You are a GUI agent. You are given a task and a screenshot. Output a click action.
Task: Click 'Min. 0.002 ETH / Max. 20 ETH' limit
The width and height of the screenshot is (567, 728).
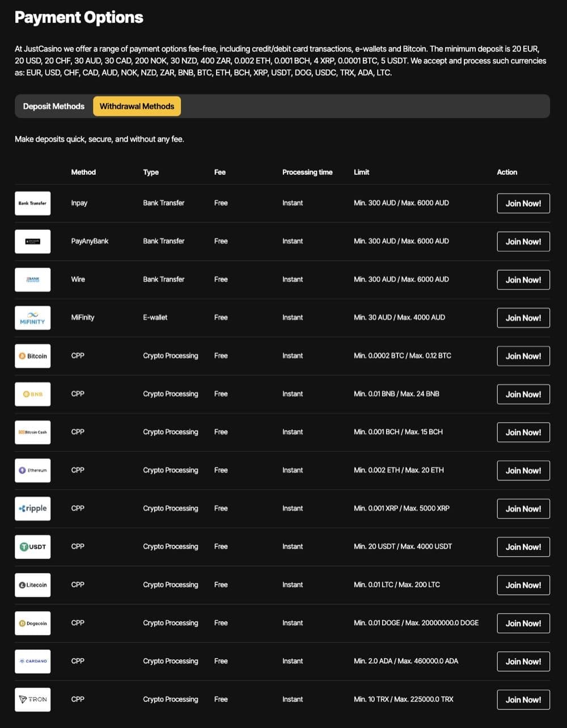click(x=399, y=470)
